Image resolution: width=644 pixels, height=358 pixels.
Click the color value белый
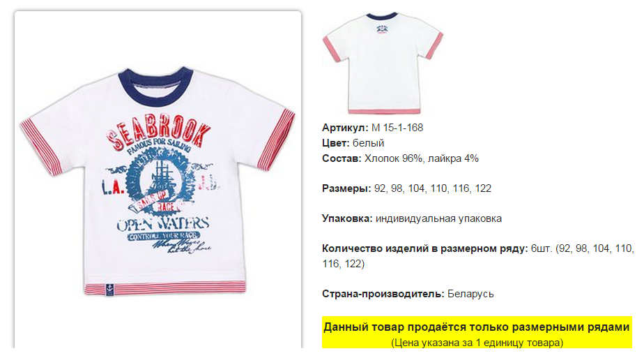pyautogui.click(x=369, y=143)
